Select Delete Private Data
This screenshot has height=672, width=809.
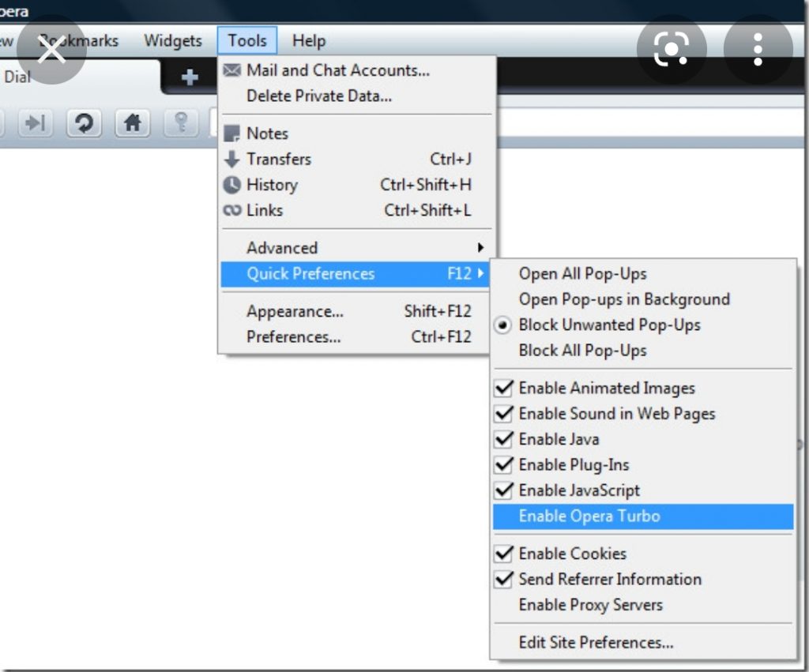point(356,96)
